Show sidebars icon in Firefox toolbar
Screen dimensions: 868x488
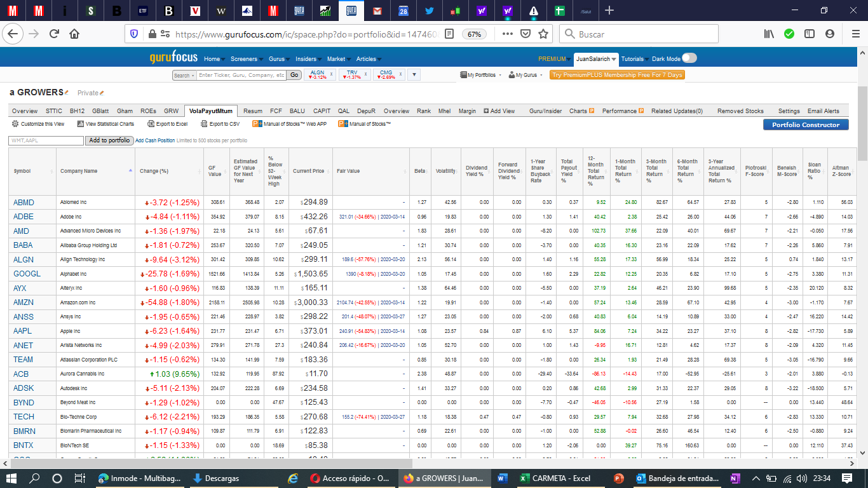[x=810, y=34]
